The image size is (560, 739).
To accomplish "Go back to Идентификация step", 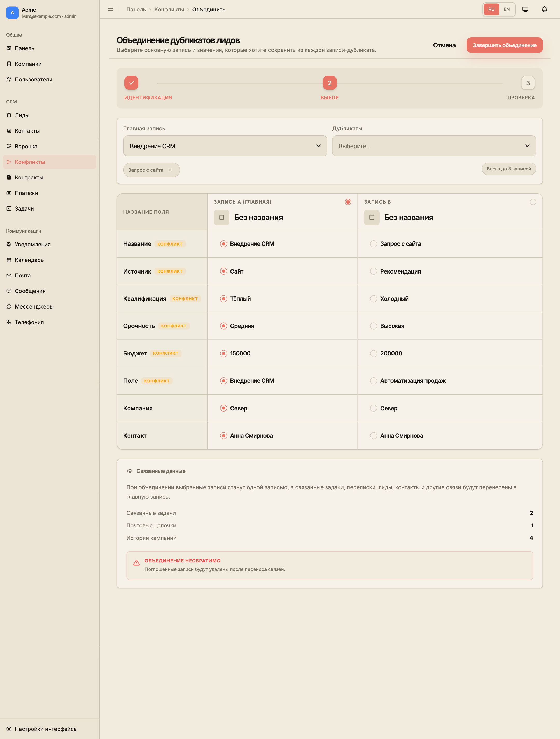I will coord(131,83).
